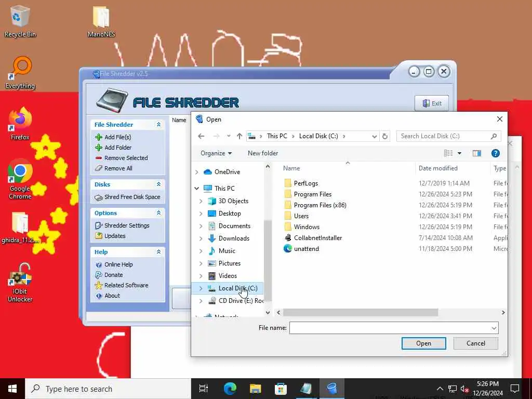Open File Explorer from the taskbar
The width and height of the screenshot is (532, 399).
[255, 389]
